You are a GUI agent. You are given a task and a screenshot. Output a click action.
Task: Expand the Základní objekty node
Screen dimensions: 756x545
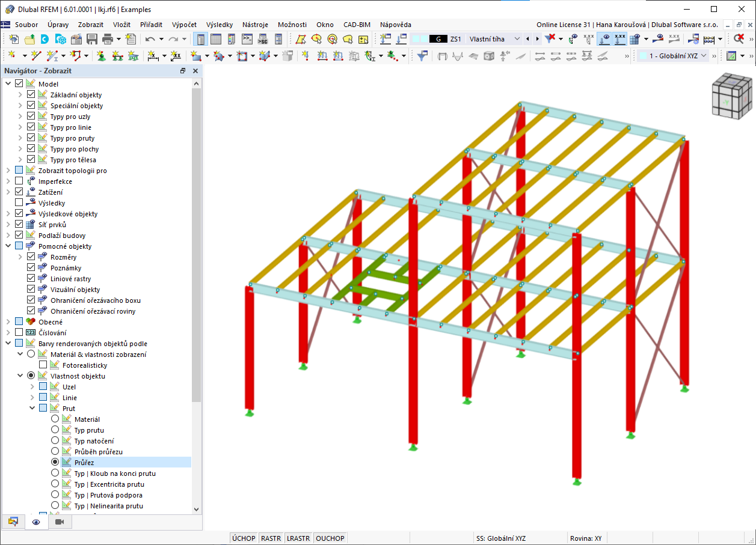[x=20, y=95]
